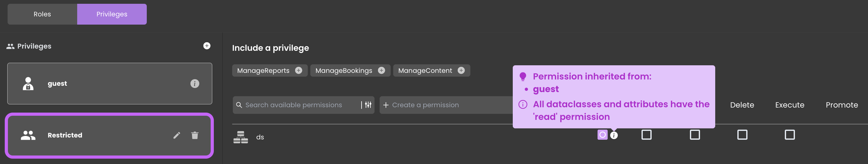Viewport: 868px width, 164px height.
Task: Click the Create a permission field
Action: pos(446,105)
